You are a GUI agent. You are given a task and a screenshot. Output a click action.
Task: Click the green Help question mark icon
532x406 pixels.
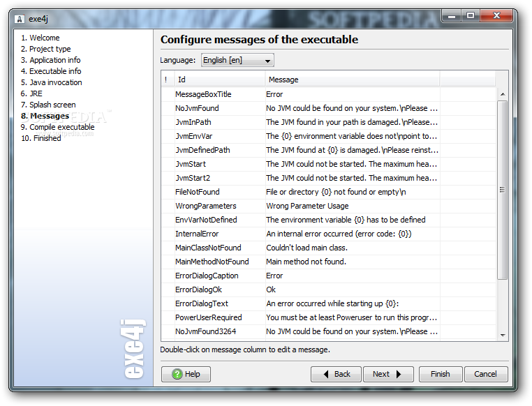(177, 374)
